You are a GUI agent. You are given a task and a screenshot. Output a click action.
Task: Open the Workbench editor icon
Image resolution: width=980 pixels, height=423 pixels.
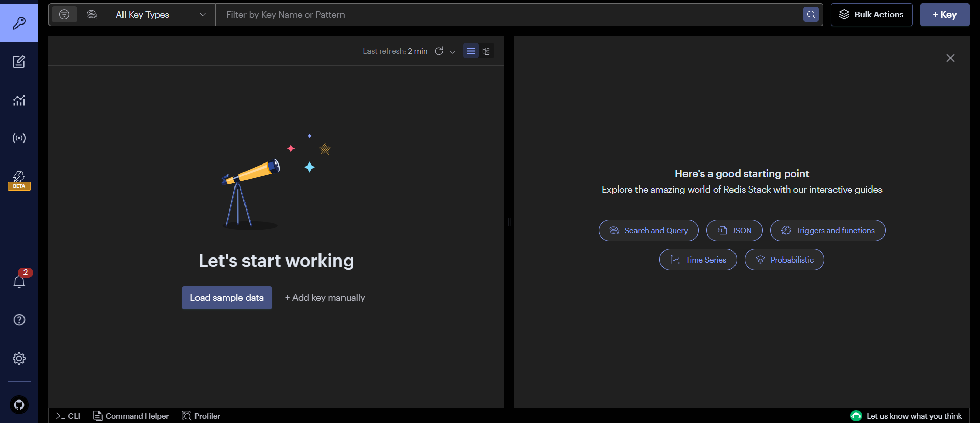tap(19, 62)
